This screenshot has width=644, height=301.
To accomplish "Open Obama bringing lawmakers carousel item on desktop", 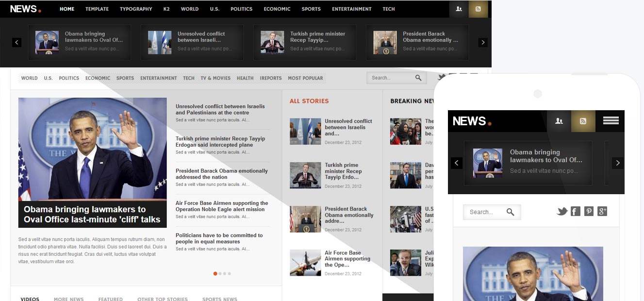I will point(79,42).
